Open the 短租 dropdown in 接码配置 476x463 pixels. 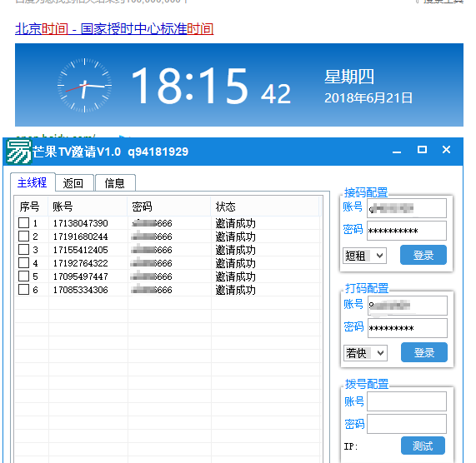pyautogui.click(x=364, y=256)
